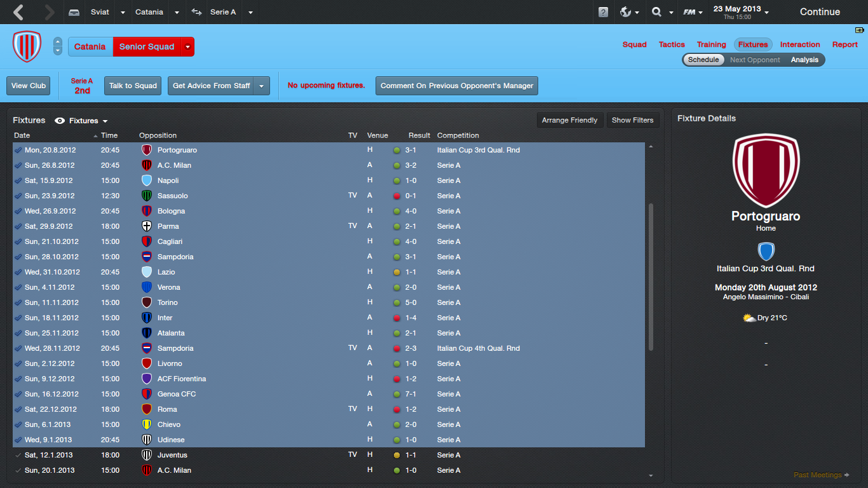Click the Serie A 2nd league position

click(82, 86)
